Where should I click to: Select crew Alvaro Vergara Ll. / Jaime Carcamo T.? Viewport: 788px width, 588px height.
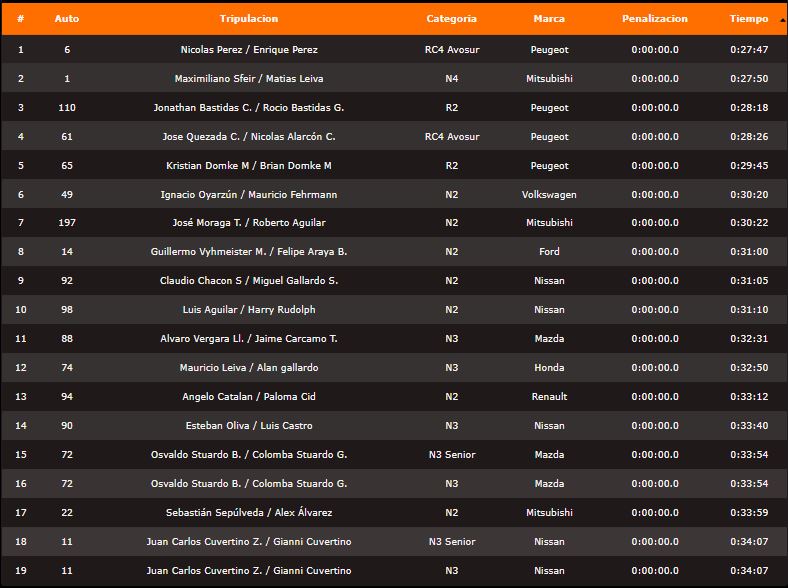click(x=249, y=339)
